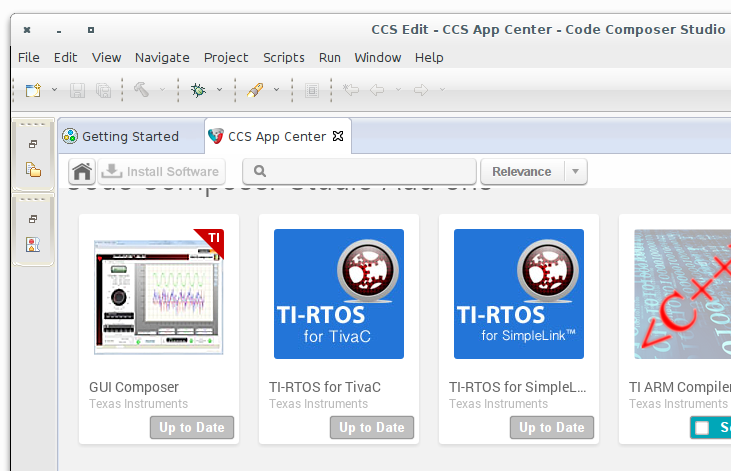The height and width of the screenshot is (471, 731).
Task: Click the TI-RTOS for SimpleLink thumbnail
Action: (x=519, y=294)
